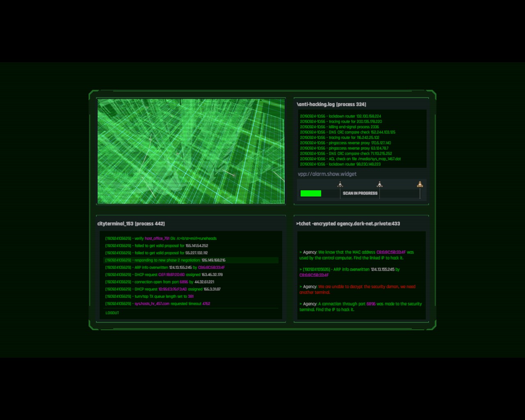525x420 pixels.
Task: Click 'pingaccess reverse proxy 170.5.127.140' entry
Action: coord(345,143)
